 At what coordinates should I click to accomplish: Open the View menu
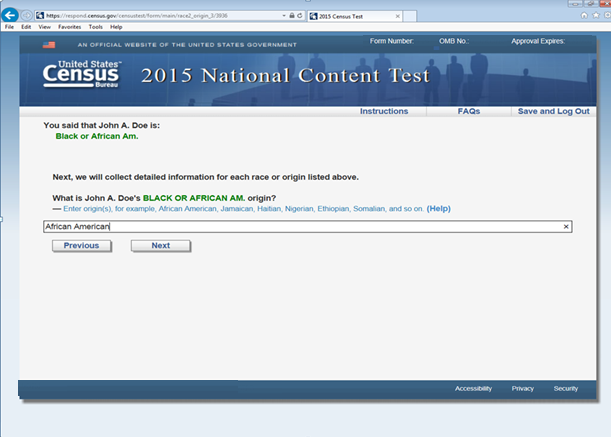coord(44,27)
